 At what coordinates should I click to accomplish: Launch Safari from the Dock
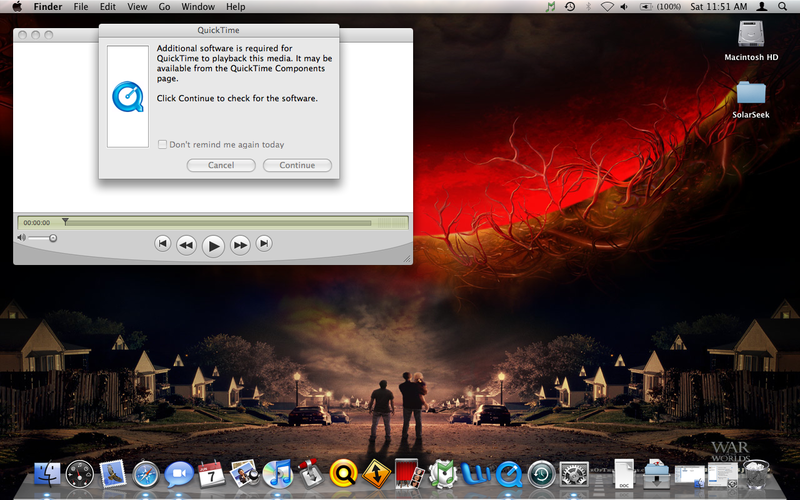(x=145, y=474)
